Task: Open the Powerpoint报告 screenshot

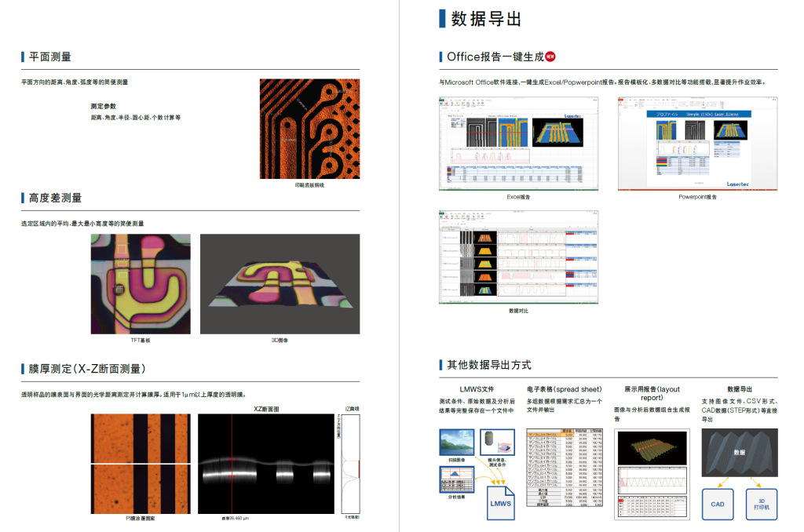Action: [x=697, y=143]
